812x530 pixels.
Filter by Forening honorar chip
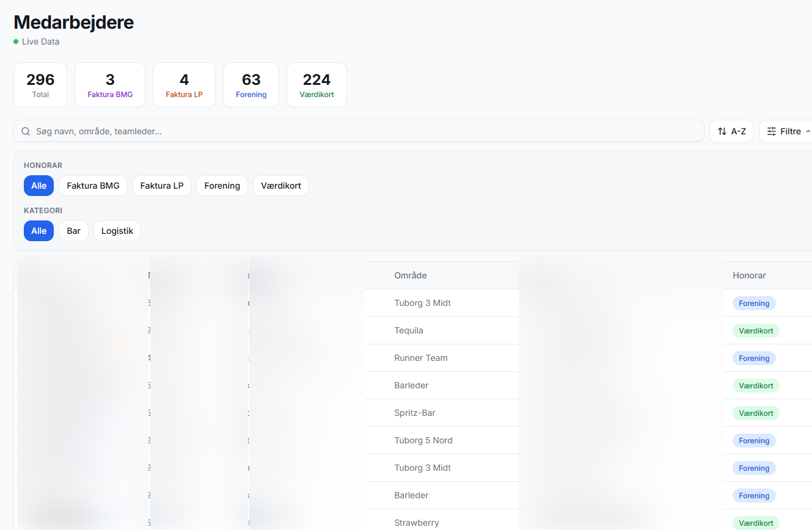[x=222, y=186]
